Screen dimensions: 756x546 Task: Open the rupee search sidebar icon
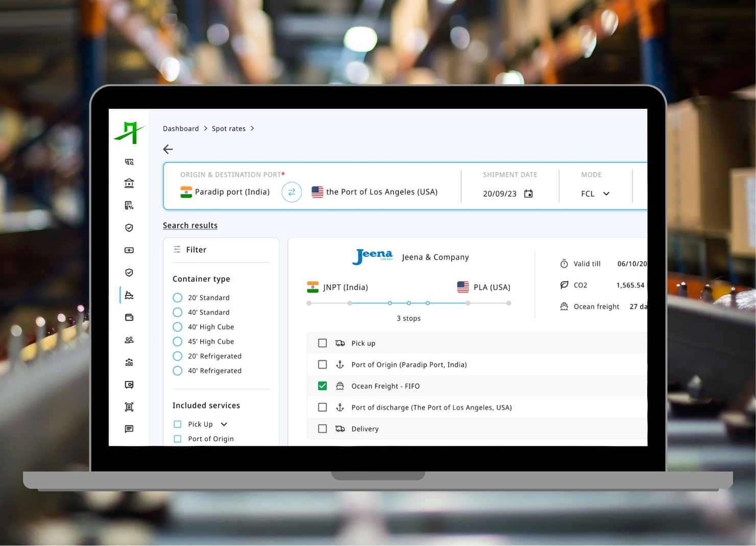coord(129,162)
